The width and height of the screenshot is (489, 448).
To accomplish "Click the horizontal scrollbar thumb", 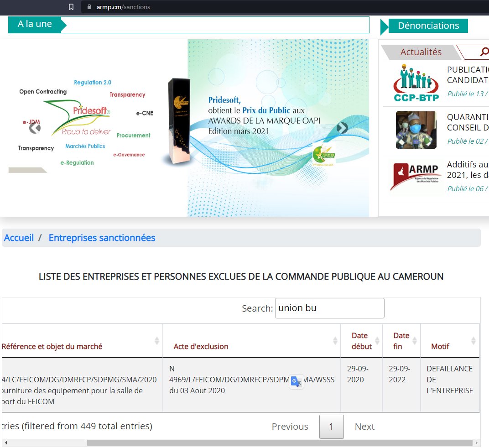I will point(280,443).
